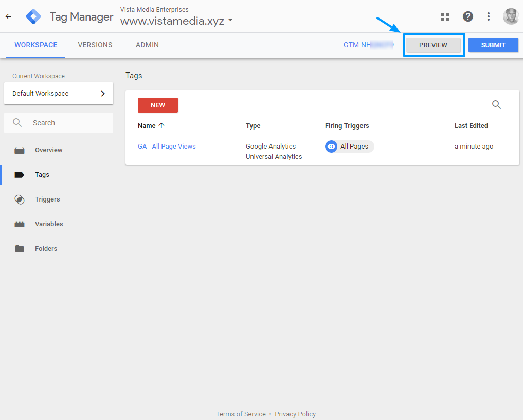523x420 pixels.
Task: Expand the Default Workspace selector
Action: pos(59,94)
